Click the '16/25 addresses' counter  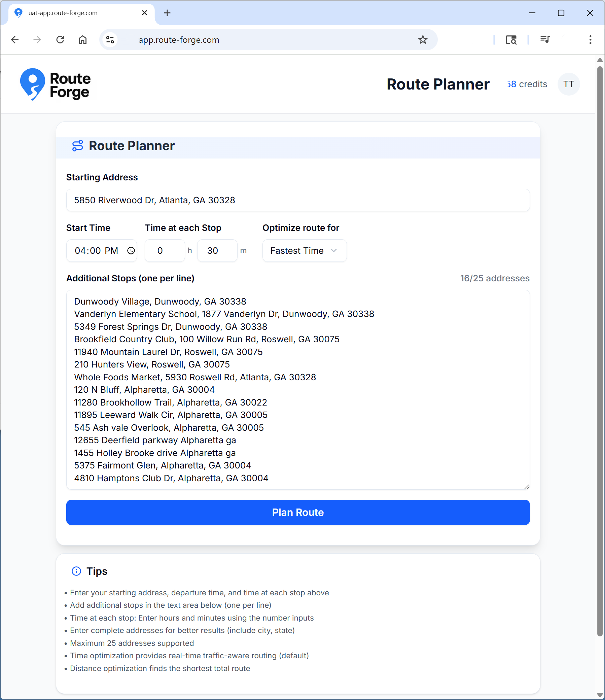point(495,278)
